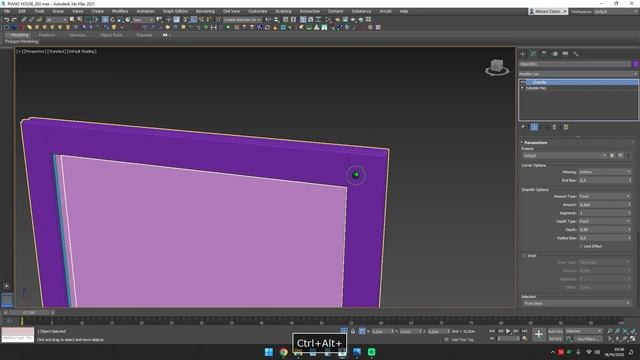640x360 pixels.
Task: Open the Create command panel tab
Action: click(x=523, y=54)
